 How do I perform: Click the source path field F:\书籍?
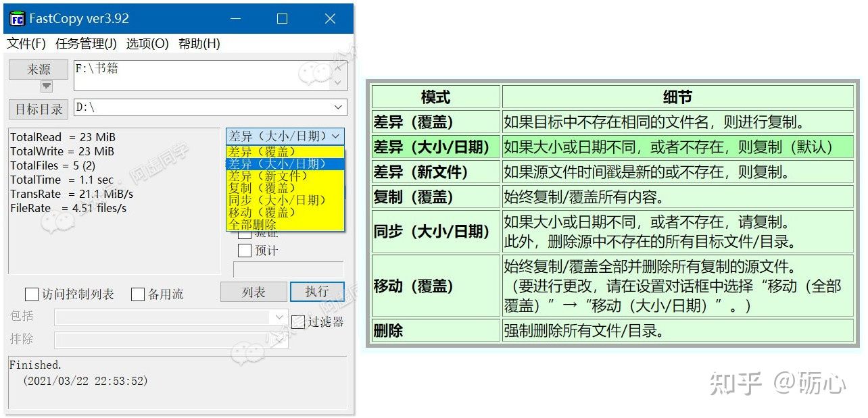[203, 75]
